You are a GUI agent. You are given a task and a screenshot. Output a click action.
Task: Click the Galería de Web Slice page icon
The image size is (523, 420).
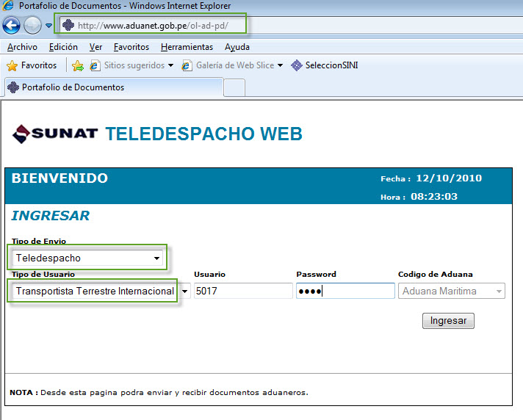click(x=187, y=65)
